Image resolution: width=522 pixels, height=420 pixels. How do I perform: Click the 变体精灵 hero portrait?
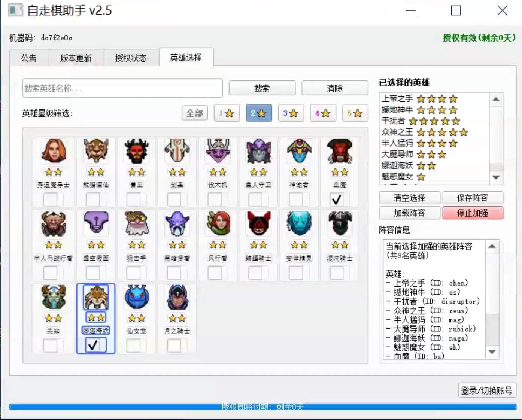point(299,224)
